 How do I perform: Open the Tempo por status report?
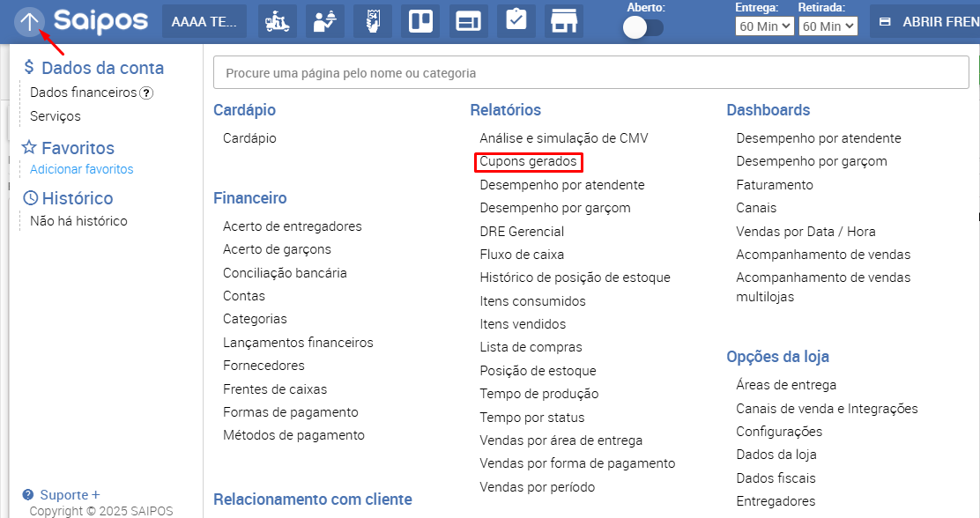532,418
